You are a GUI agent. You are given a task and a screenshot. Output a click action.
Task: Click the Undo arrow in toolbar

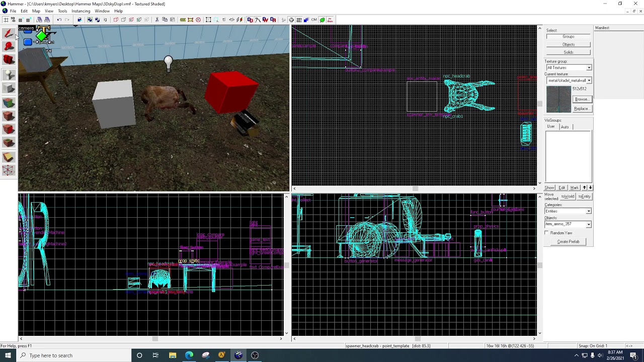point(59,20)
